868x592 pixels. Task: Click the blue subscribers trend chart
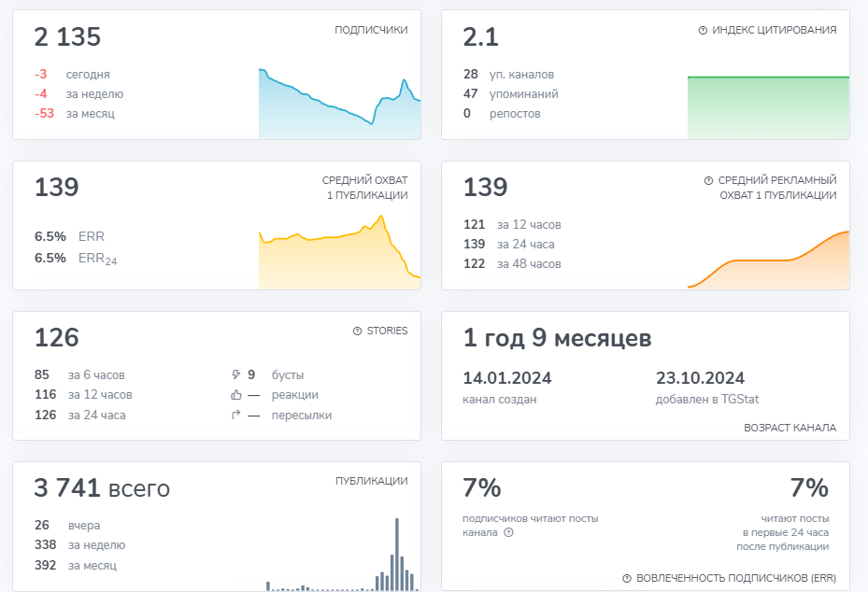point(339,105)
